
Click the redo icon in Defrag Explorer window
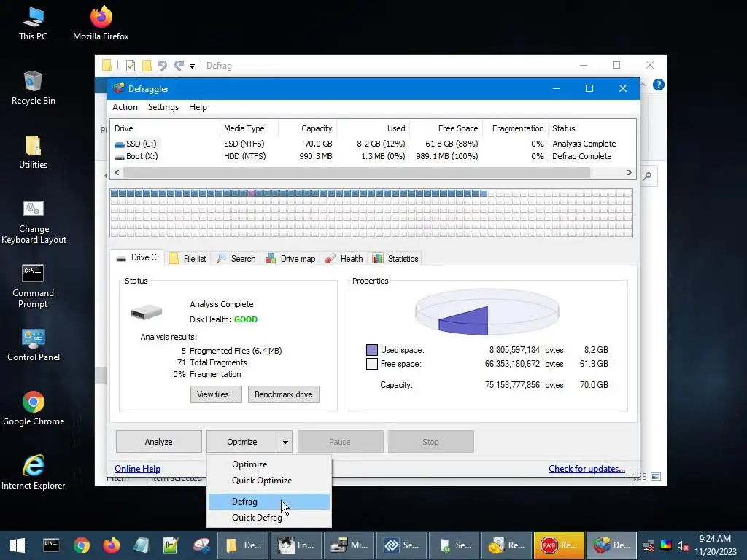click(x=179, y=65)
